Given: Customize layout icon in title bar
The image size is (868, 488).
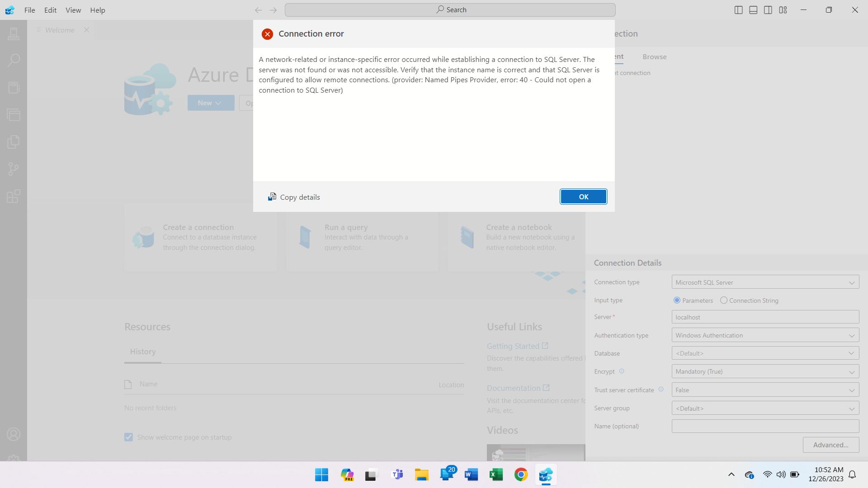Looking at the screenshot, I should tap(783, 10).
